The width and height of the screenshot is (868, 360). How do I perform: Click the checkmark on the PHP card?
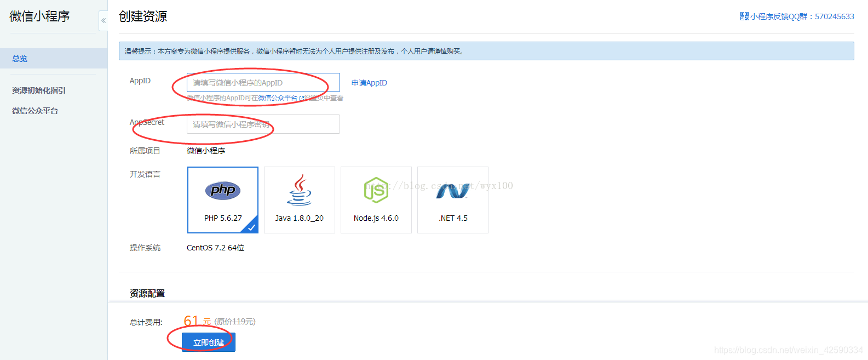(252, 227)
